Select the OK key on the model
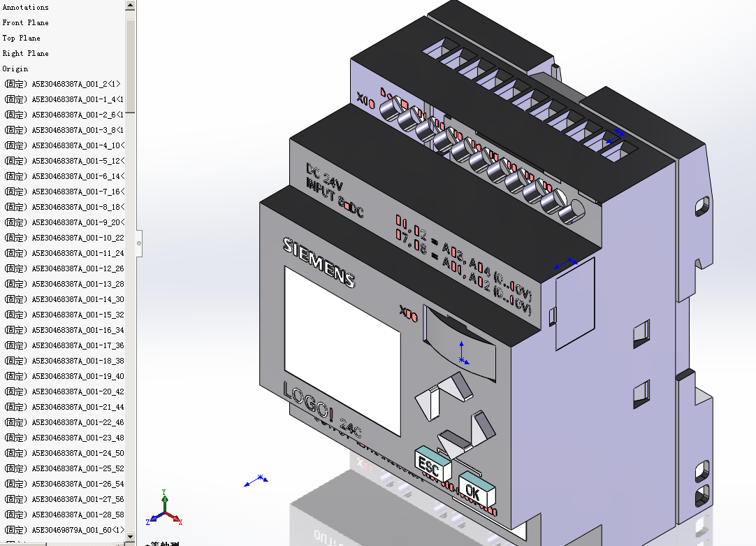This screenshot has width=756, height=546. tap(477, 489)
